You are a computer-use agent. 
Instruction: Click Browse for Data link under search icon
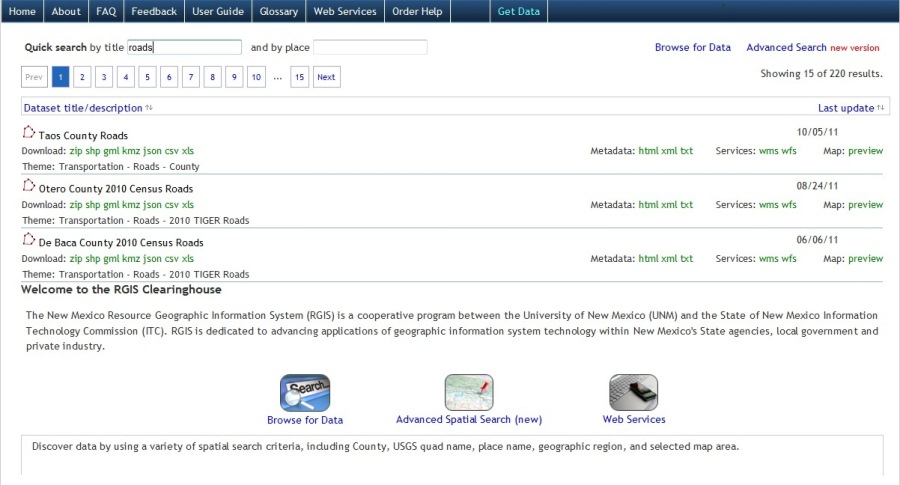305,420
